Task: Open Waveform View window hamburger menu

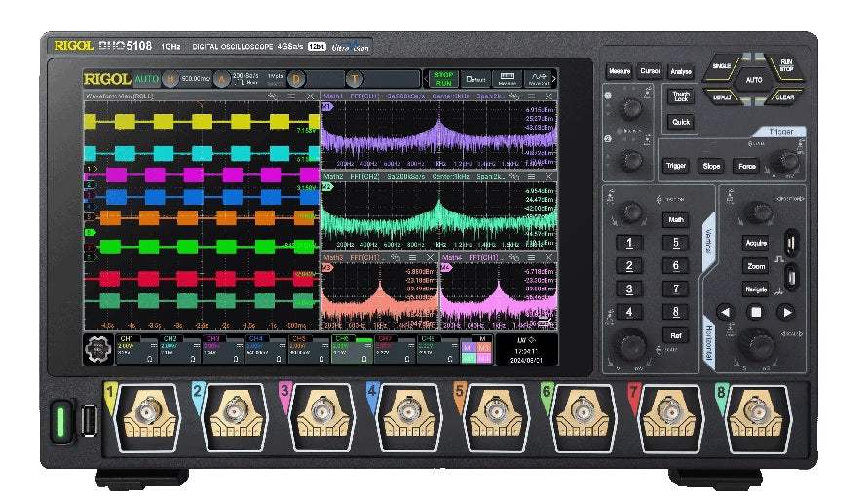Action: point(291,96)
